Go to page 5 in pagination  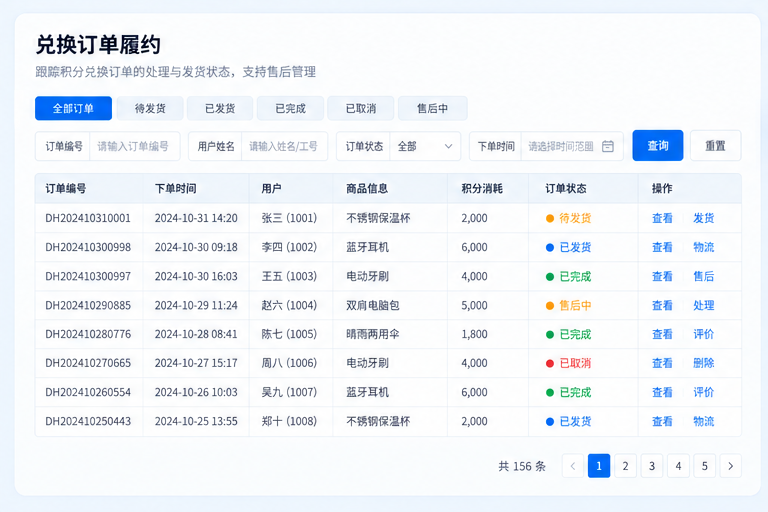click(704, 466)
